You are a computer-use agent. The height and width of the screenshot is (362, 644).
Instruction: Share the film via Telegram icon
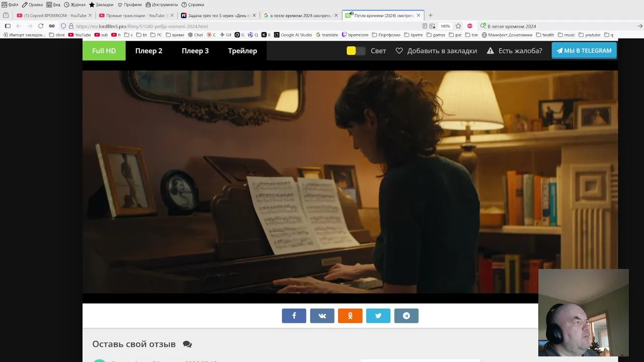(407, 316)
